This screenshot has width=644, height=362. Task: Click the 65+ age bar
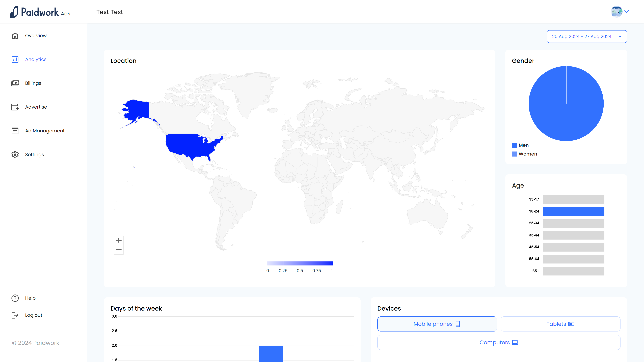click(x=574, y=271)
